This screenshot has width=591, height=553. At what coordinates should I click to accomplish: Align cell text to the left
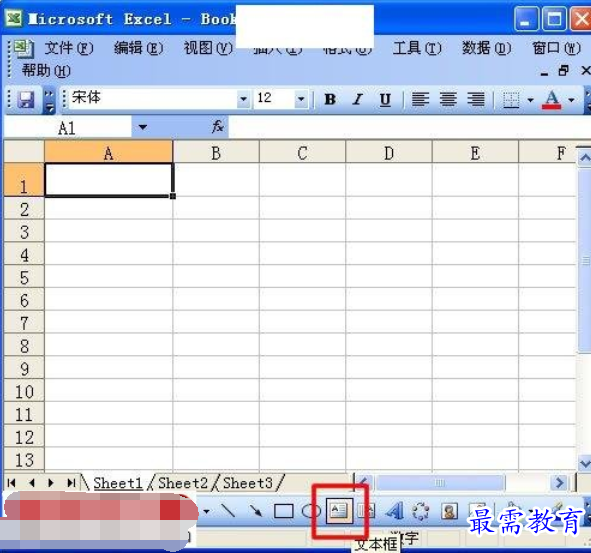pyautogui.click(x=420, y=100)
